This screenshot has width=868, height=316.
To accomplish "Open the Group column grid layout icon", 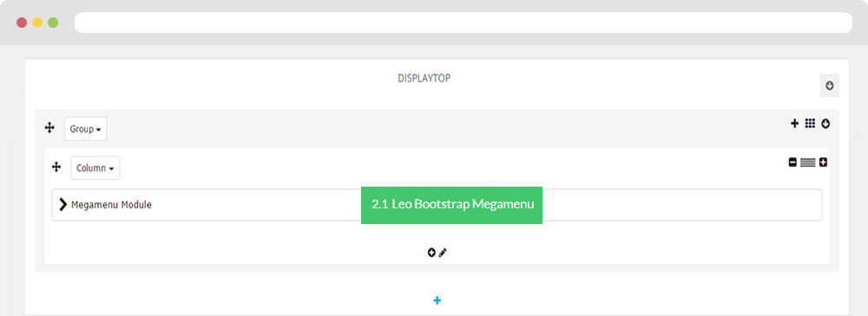I will [x=810, y=123].
